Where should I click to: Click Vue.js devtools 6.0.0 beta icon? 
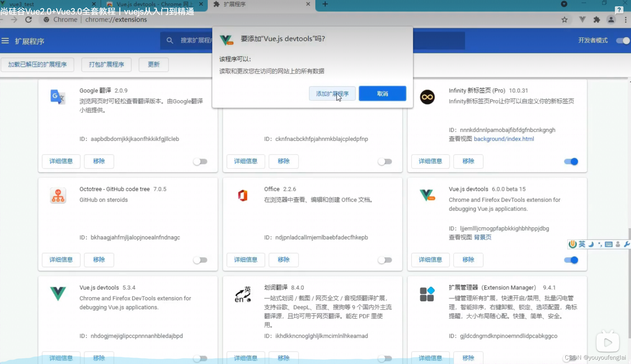(x=427, y=195)
